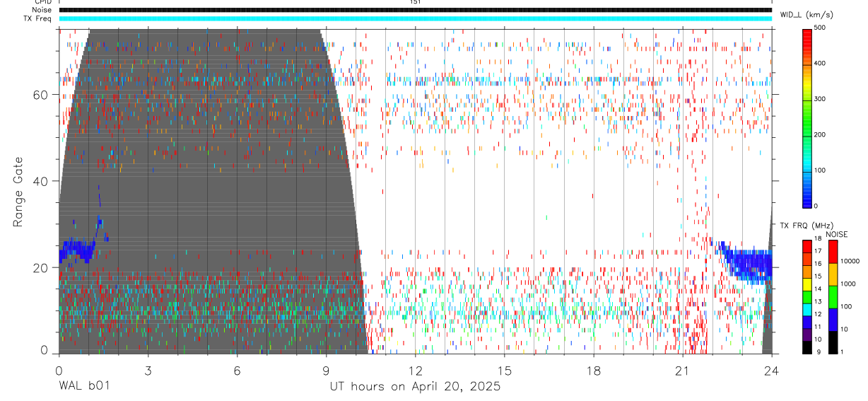Click the 24 tick on the UT hours axis
The image size is (868, 401).
pos(771,370)
